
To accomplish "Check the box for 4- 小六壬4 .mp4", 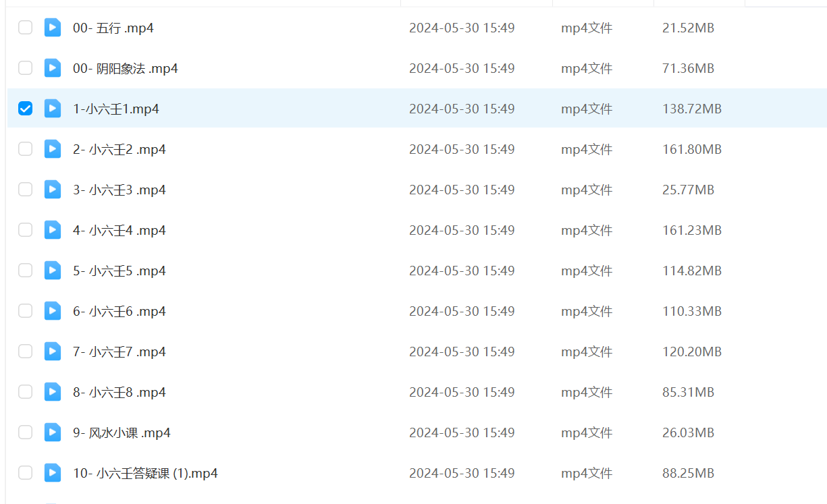I will pyautogui.click(x=25, y=230).
